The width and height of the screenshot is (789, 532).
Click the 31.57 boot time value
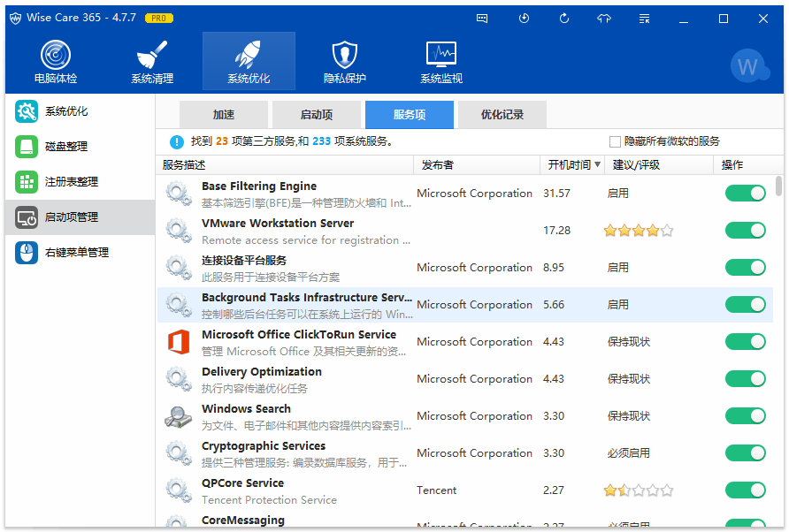(x=556, y=193)
